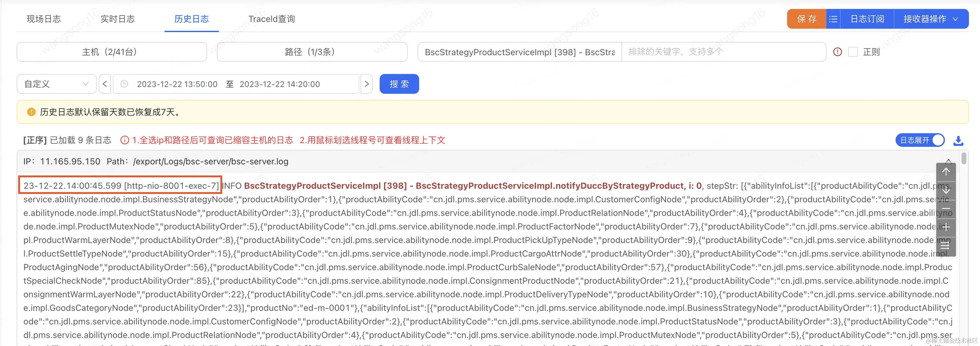This screenshot has height=346, width=980.
Task: Enable the 正则 regex checkbox
Action: click(853, 52)
